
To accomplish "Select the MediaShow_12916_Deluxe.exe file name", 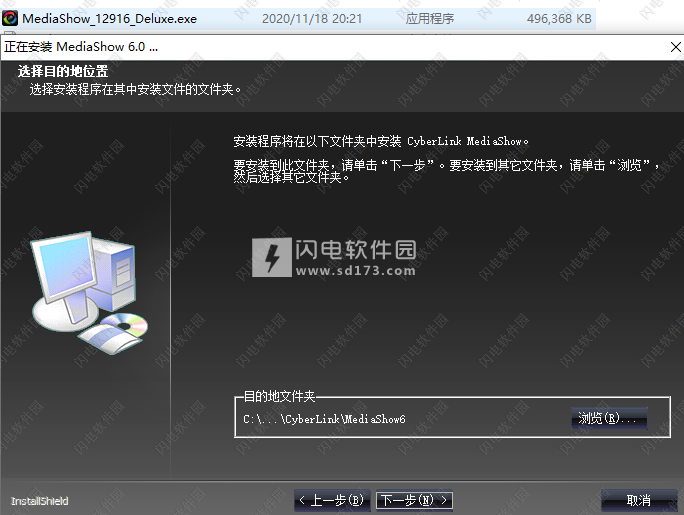I will click(x=109, y=19).
